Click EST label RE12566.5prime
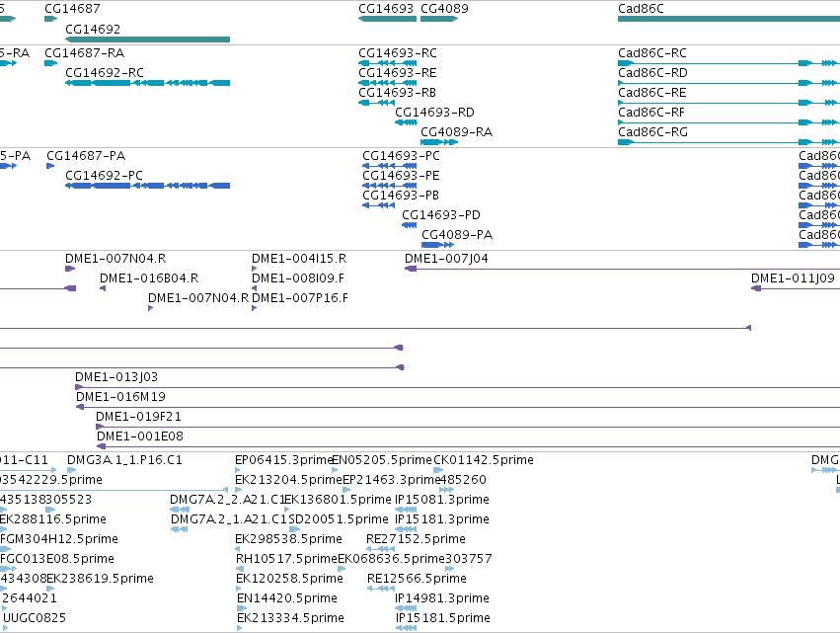Viewport: 840px width, 633px height. click(417, 580)
